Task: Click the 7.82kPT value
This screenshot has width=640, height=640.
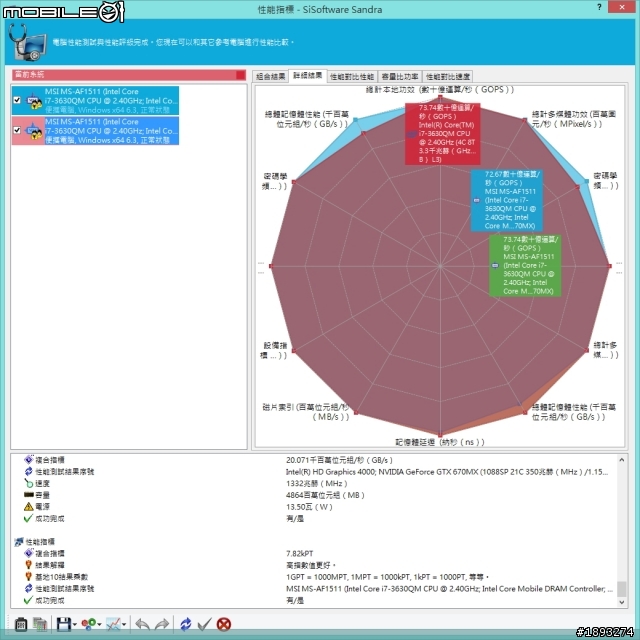Action: point(300,553)
